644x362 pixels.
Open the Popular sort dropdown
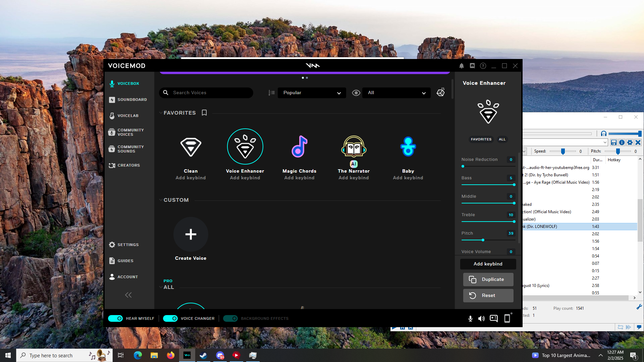click(x=312, y=93)
